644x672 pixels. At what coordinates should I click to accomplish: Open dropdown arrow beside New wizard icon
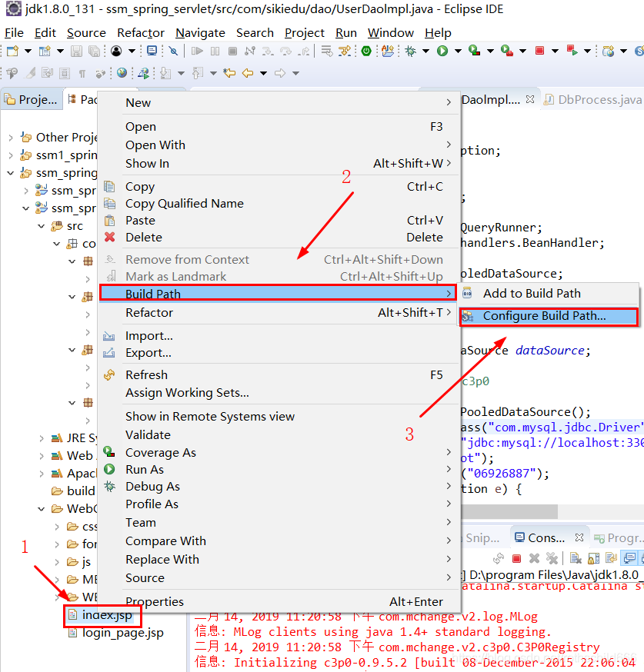click(x=28, y=51)
